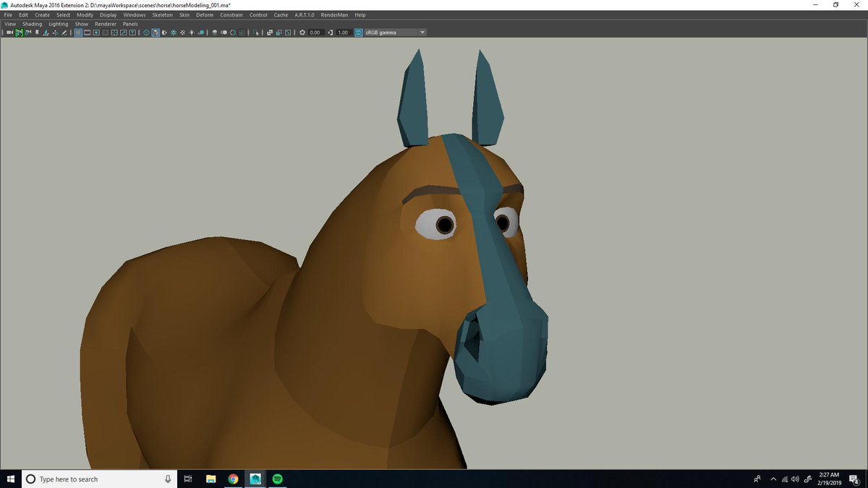This screenshot has width=868, height=488.
Task: Open the Modify menu
Action: (85, 14)
